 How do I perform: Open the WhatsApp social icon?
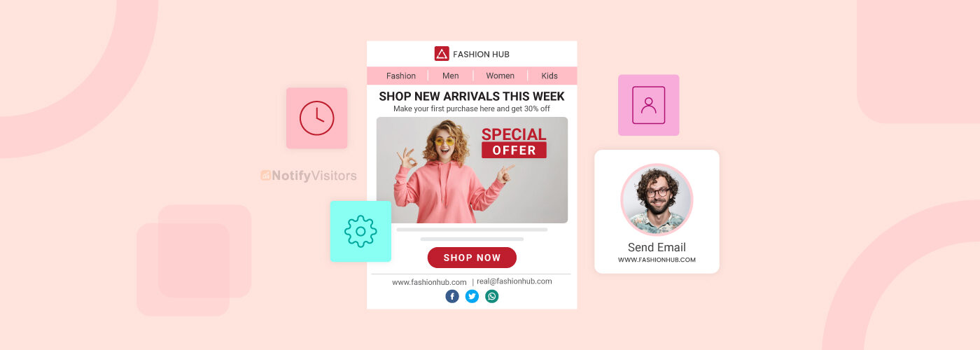(x=492, y=296)
